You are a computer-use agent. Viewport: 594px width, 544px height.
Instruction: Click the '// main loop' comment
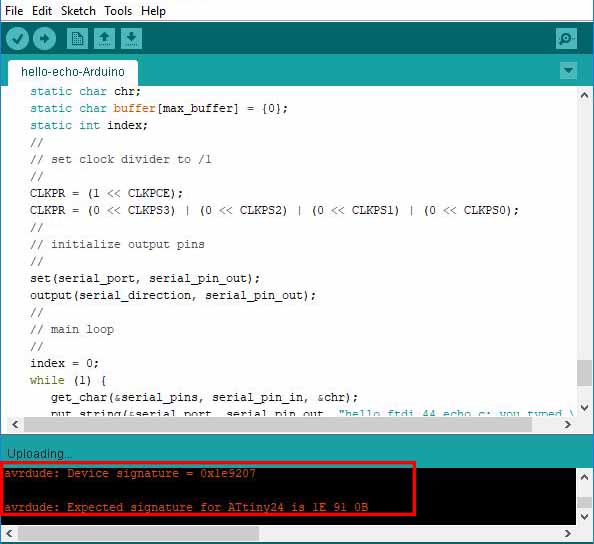[72, 329]
